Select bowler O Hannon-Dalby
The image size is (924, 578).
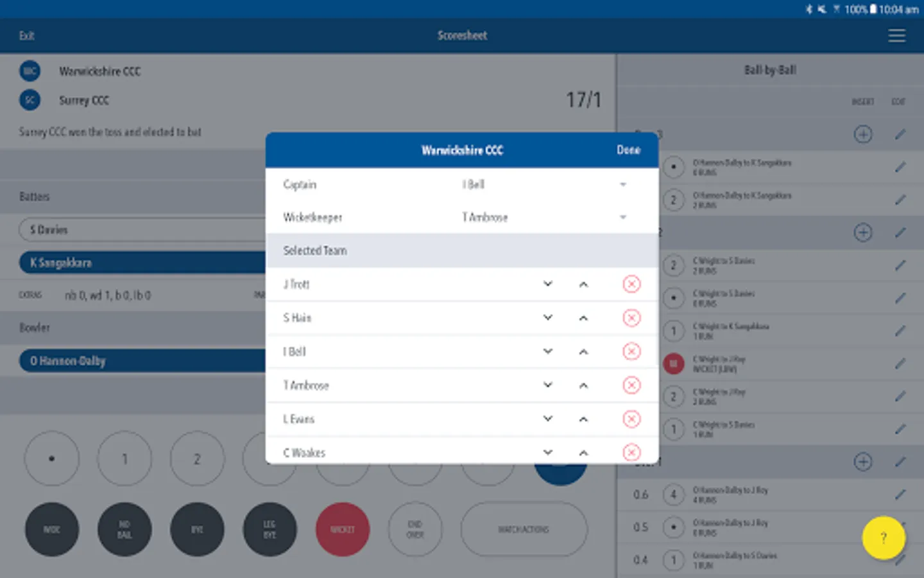pyautogui.click(x=142, y=361)
